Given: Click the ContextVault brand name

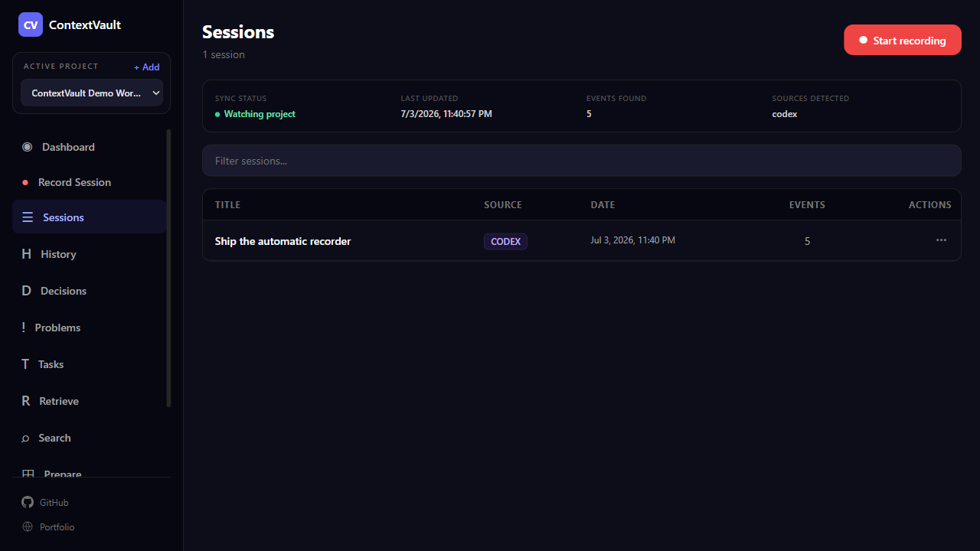Looking at the screenshot, I should pyautogui.click(x=85, y=24).
